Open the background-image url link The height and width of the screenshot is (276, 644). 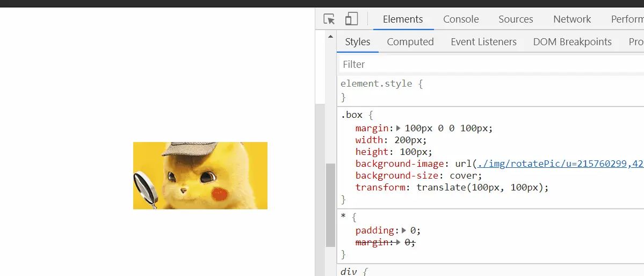click(560, 164)
